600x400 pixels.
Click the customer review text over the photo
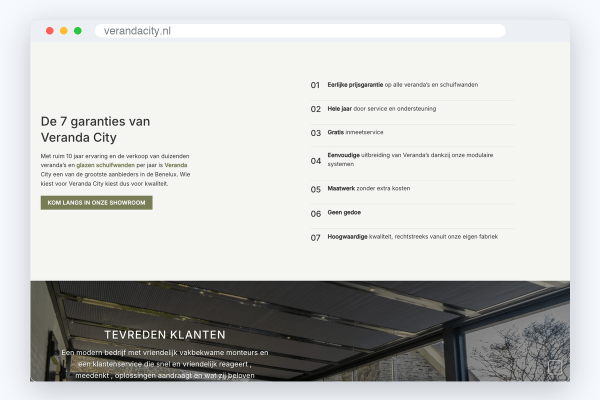point(165,364)
